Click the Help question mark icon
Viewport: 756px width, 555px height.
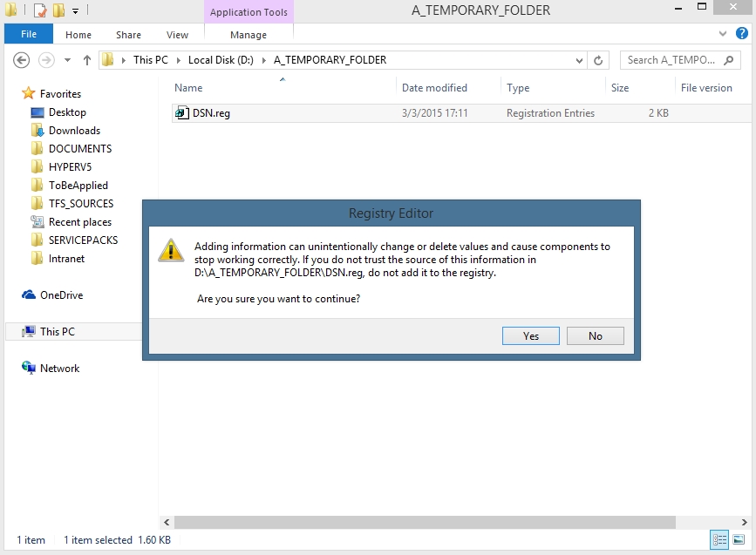[x=742, y=34]
